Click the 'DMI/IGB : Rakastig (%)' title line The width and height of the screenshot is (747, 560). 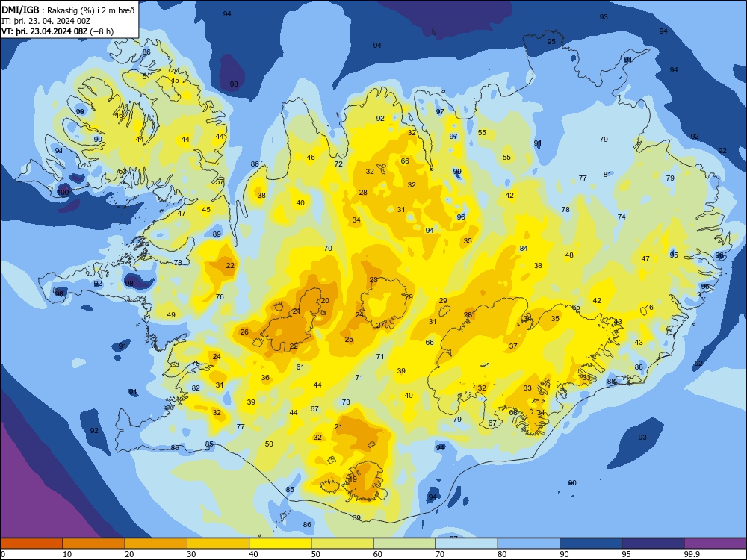[68, 10]
